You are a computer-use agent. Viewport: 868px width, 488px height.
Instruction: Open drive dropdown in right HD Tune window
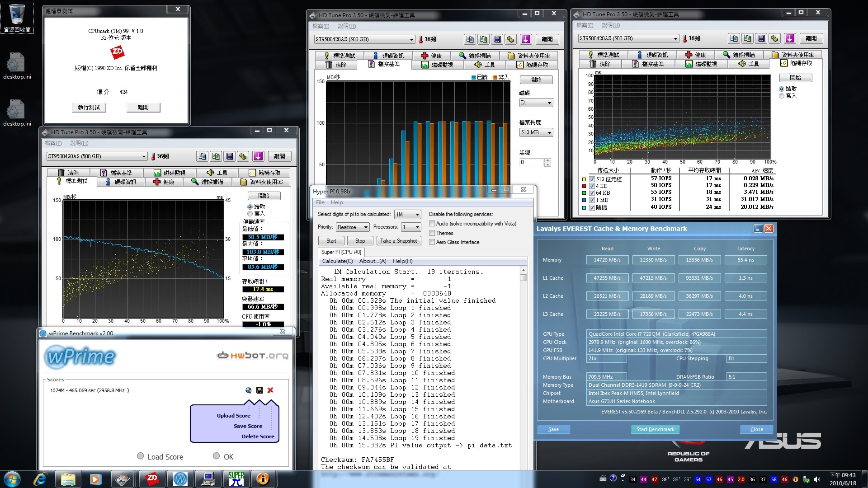point(629,38)
